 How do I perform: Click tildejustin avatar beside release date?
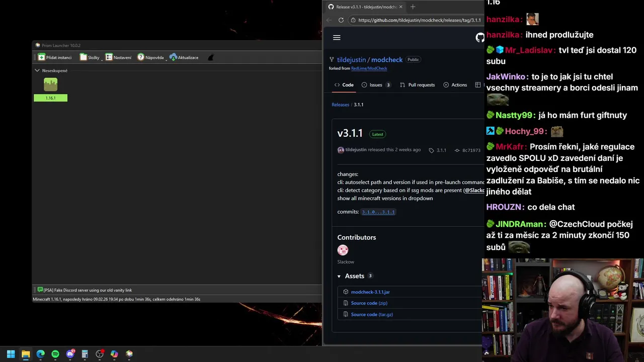(341, 150)
